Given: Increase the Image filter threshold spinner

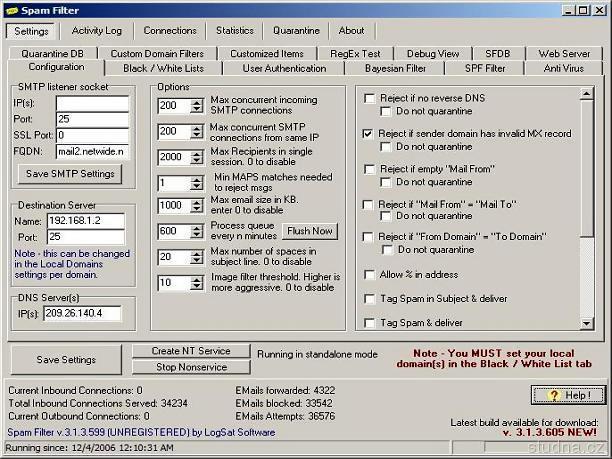Looking at the screenshot, I should [x=198, y=278].
